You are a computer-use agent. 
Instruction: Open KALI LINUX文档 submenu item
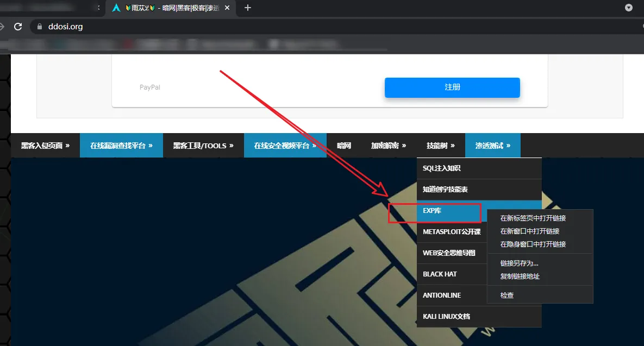point(479,317)
